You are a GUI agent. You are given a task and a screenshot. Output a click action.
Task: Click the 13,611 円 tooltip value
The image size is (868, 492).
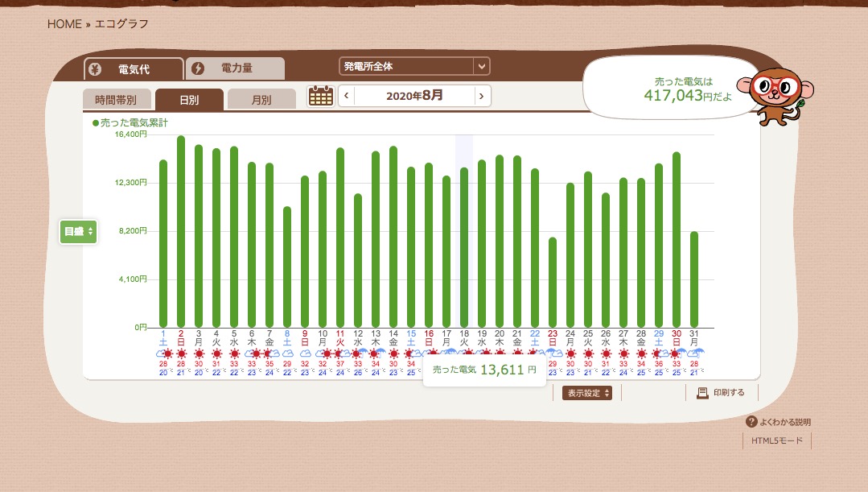click(x=508, y=370)
